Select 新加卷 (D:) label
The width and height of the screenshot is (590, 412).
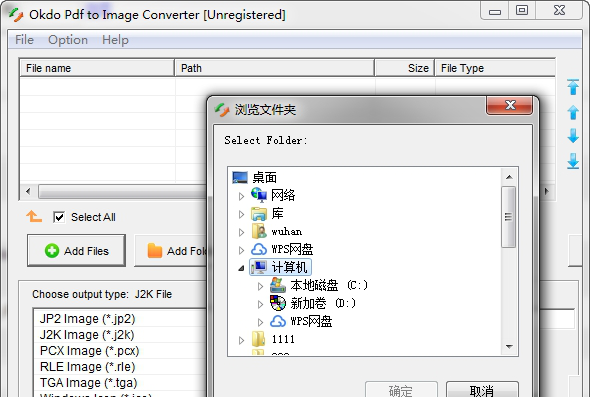coord(322,303)
